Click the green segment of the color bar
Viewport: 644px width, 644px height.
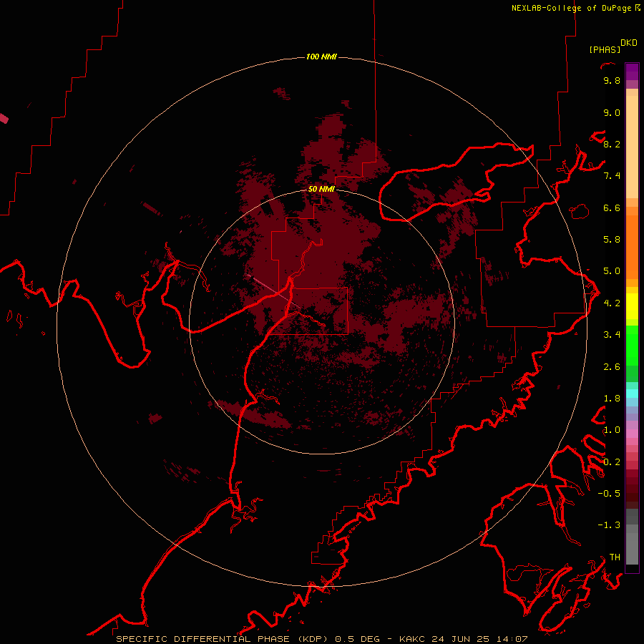[x=632, y=346]
